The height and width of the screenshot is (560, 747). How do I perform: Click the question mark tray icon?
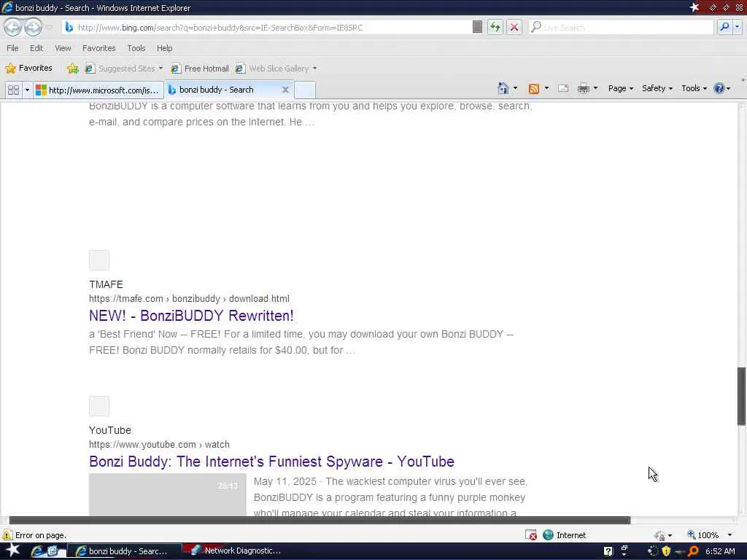coord(608,551)
